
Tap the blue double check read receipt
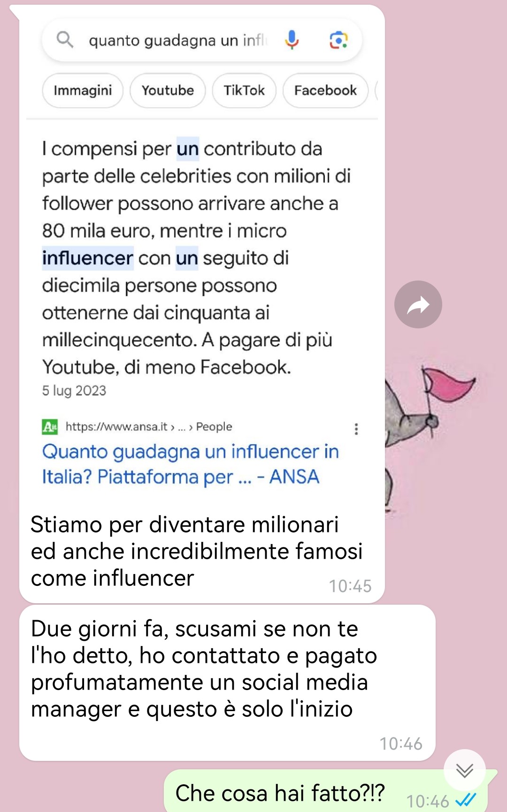tap(466, 799)
